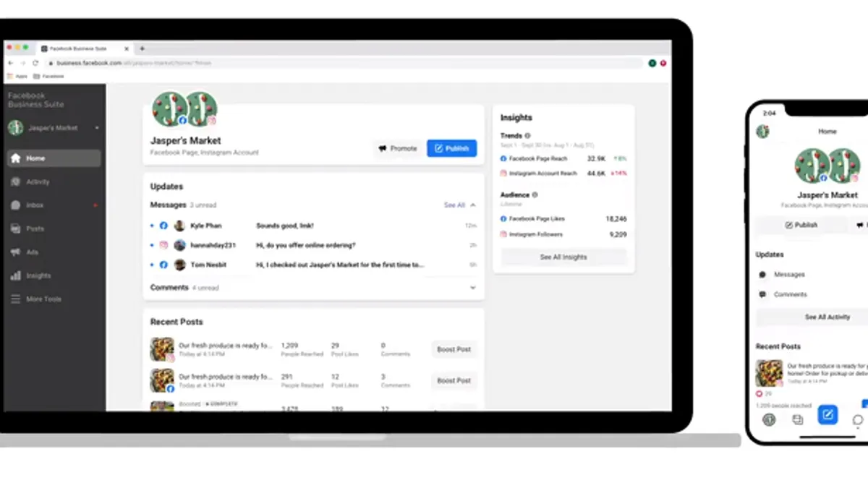Click the Trends info icon

[527, 136]
